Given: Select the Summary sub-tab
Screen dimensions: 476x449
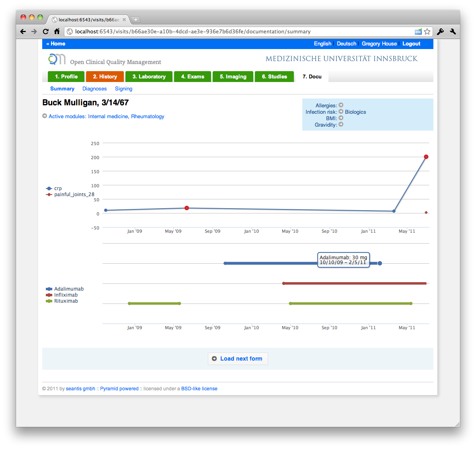Looking at the screenshot, I should (x=62, y=89).
